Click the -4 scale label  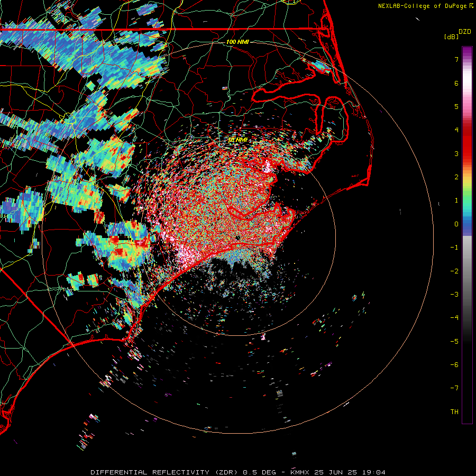pyautogui.click(x=454, y=318)
